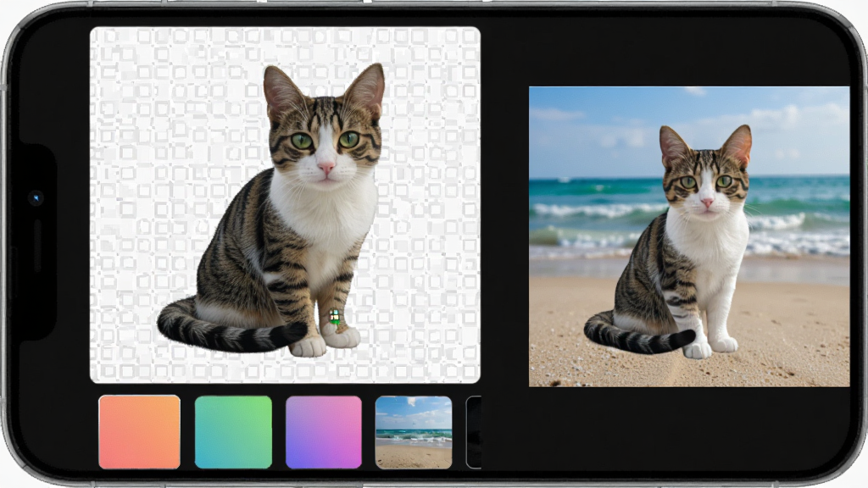868x488 pixels.
Task: Click the small green marker on cat's leg
Action: click(x=334, y=317)
